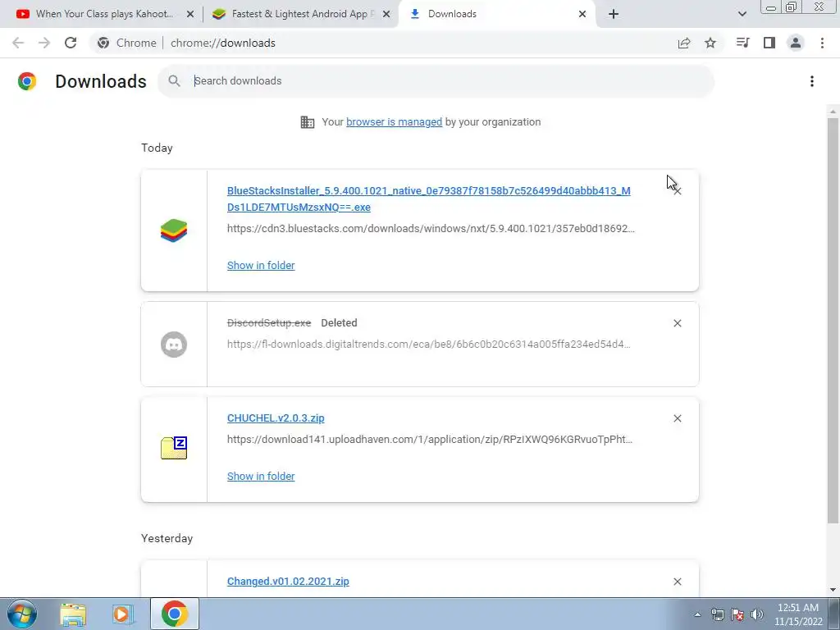
Task: Show BlueStacksInstaller in folder
Action: click(261, 265)
